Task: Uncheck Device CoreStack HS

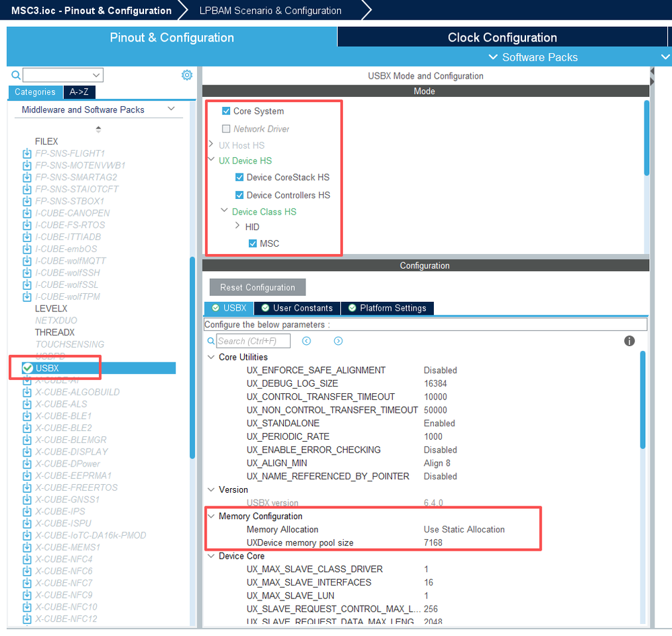Action: [239, 177]
